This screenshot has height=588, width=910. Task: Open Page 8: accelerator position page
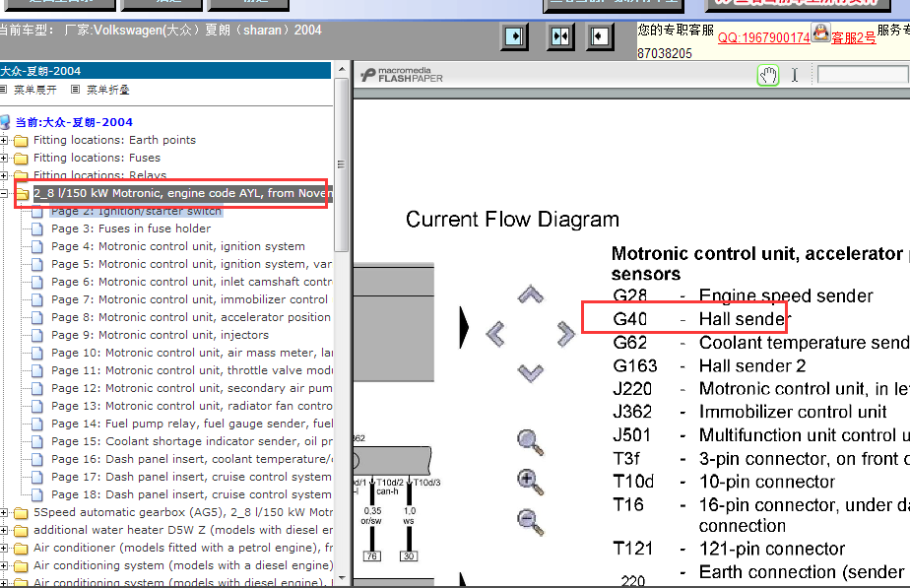191,317
